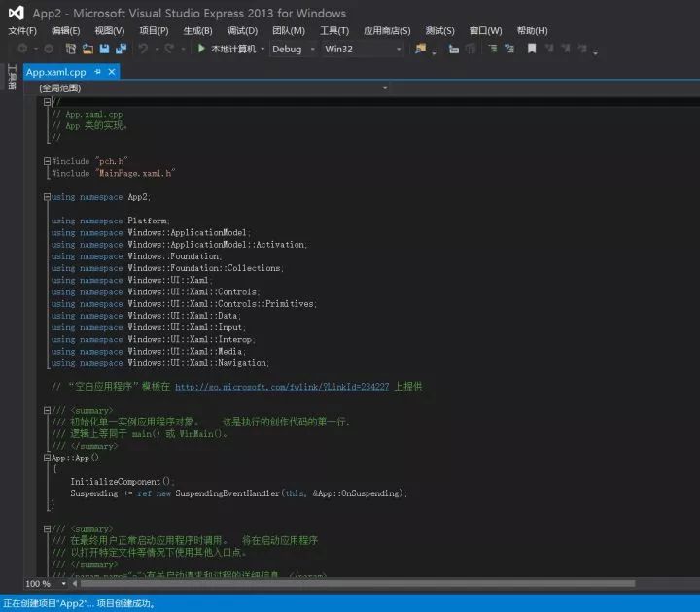Click the Save icon in toolbar

104,49
